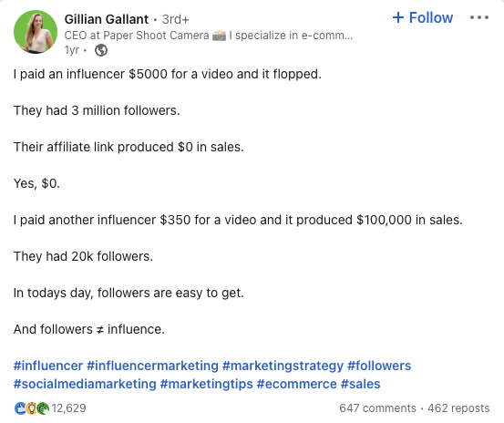The image size is (504, 423).
Task: Open the #socialmediamarketing hashtag
Action: (x=85, y=384)
